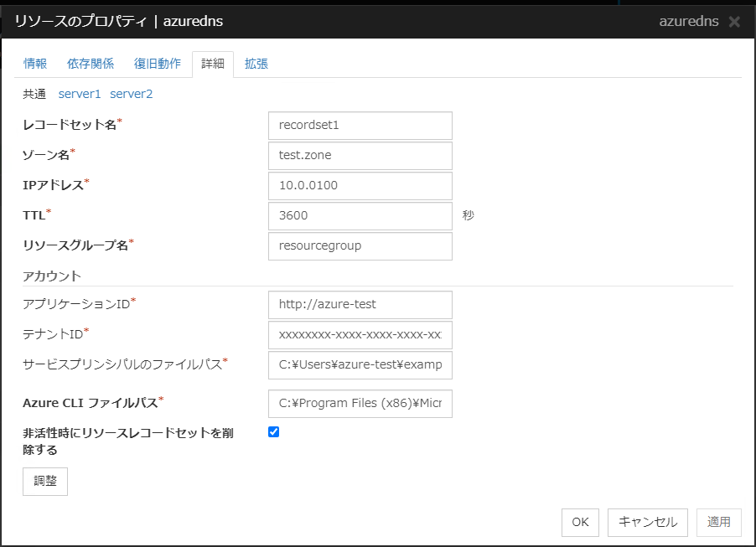Select the 復旧動作 tab
The width and height of the screenshot is (756, 547).
(157, 63)
